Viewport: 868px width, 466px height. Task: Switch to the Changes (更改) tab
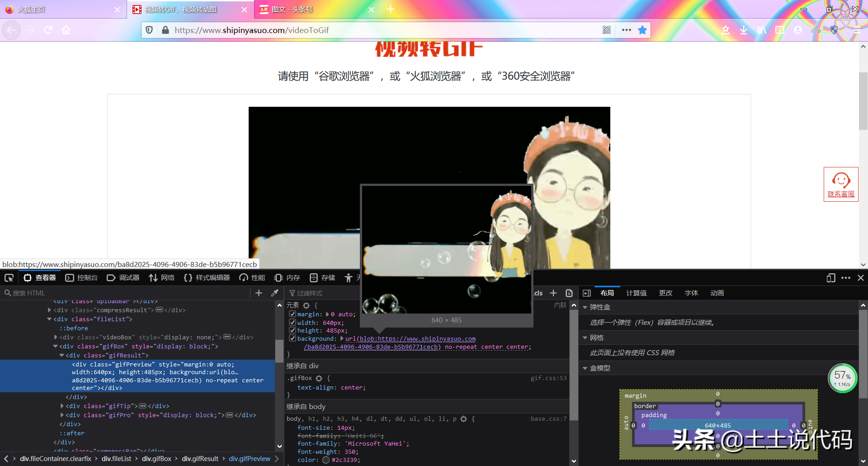(x=665, y=293)
